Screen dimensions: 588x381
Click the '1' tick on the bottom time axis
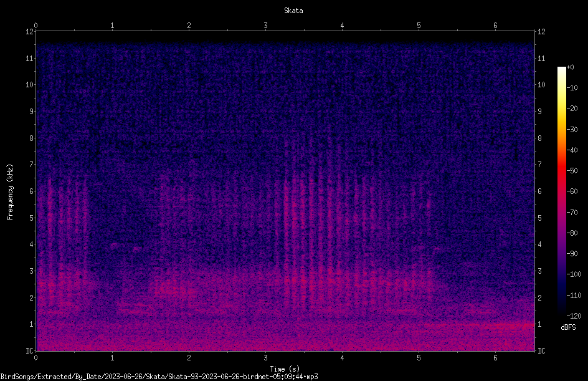click(112, 358)
